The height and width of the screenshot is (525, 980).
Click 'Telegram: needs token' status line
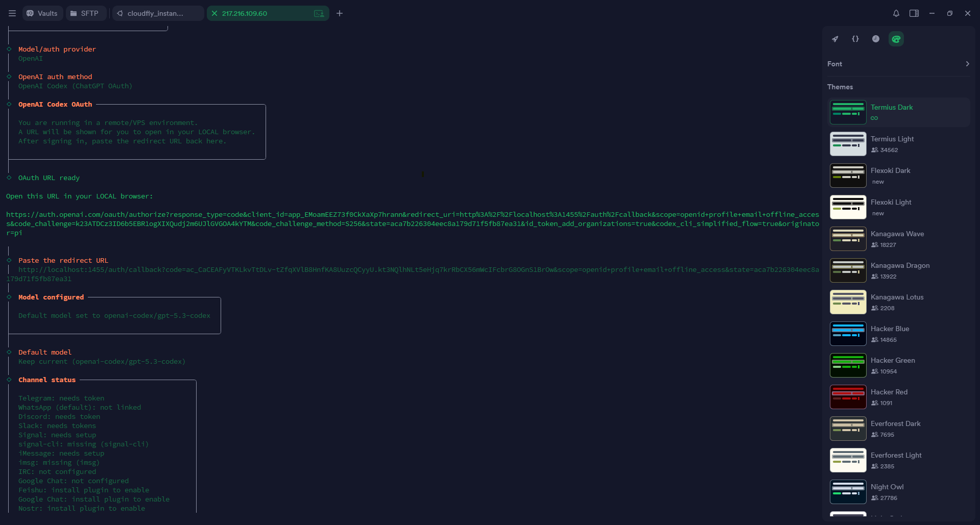pos(61,398)
